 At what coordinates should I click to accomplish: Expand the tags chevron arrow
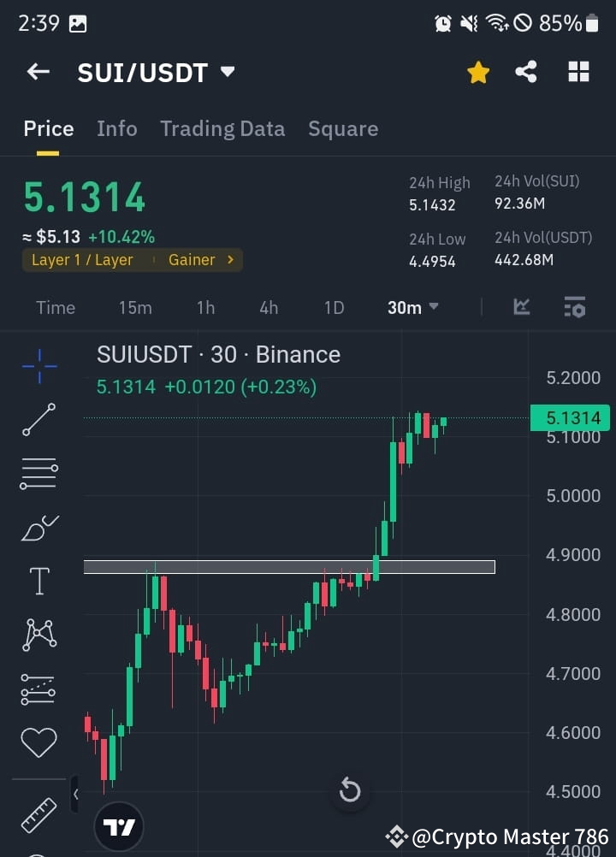pos(231,260)
